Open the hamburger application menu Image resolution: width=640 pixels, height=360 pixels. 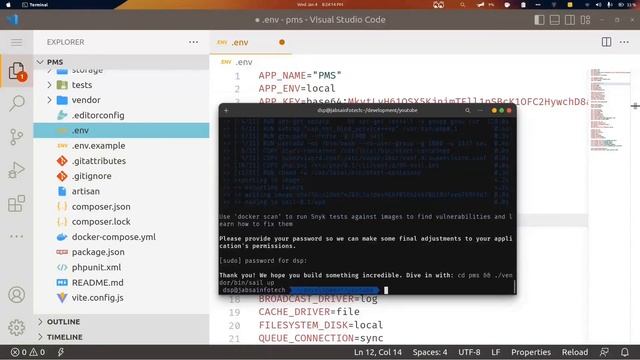(17, 42)
